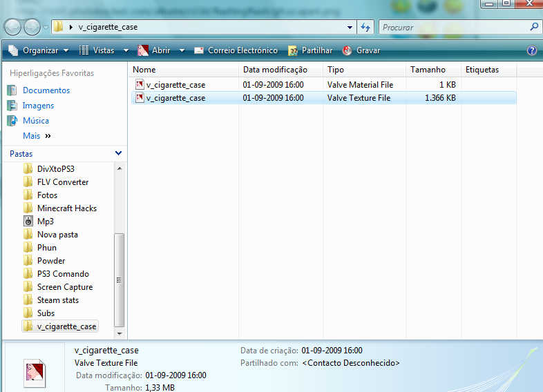Click the Partilhar people icon
Viewport: 543px width, 392px height.
tap(293, 51)
